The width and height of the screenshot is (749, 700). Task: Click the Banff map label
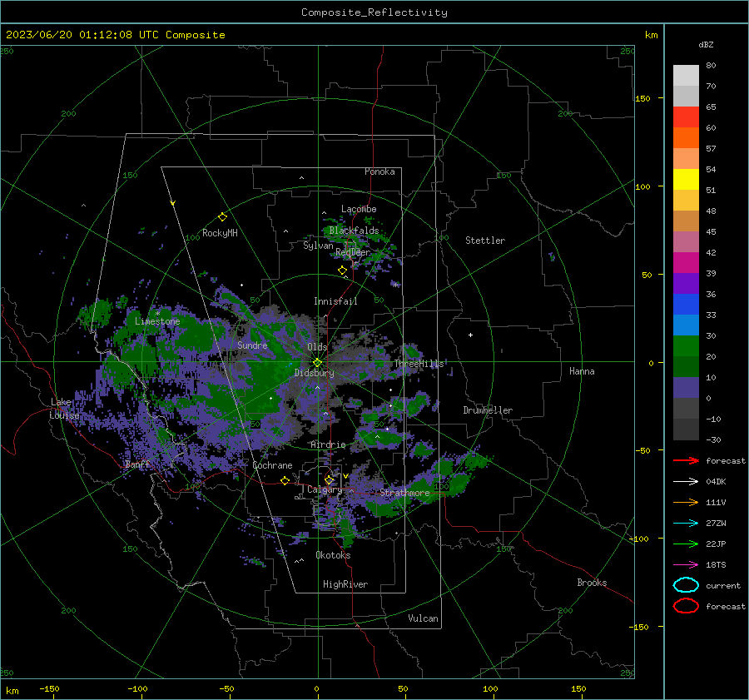pyautogui.click(x=137, y=464)
